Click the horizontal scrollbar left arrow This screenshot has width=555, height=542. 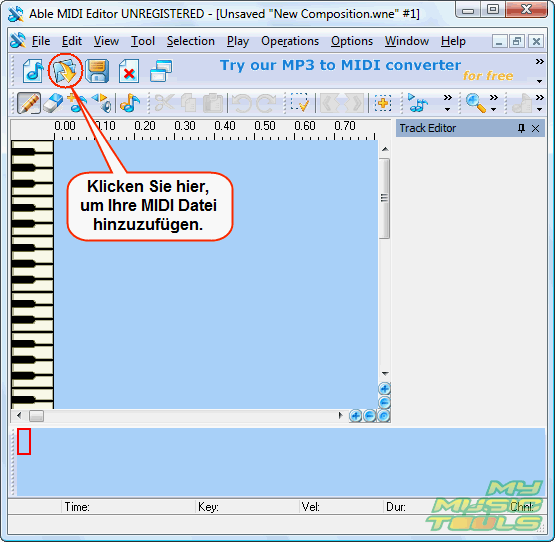tap(19, 415)
